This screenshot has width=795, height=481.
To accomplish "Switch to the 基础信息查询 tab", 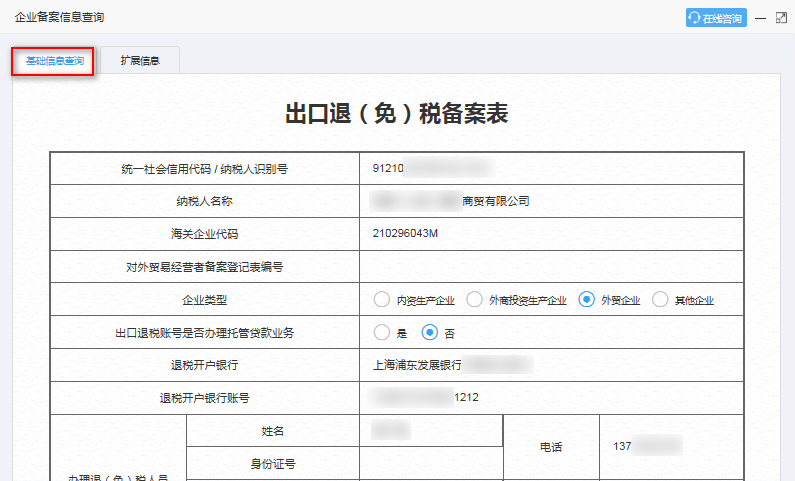I will click(53, 61).
